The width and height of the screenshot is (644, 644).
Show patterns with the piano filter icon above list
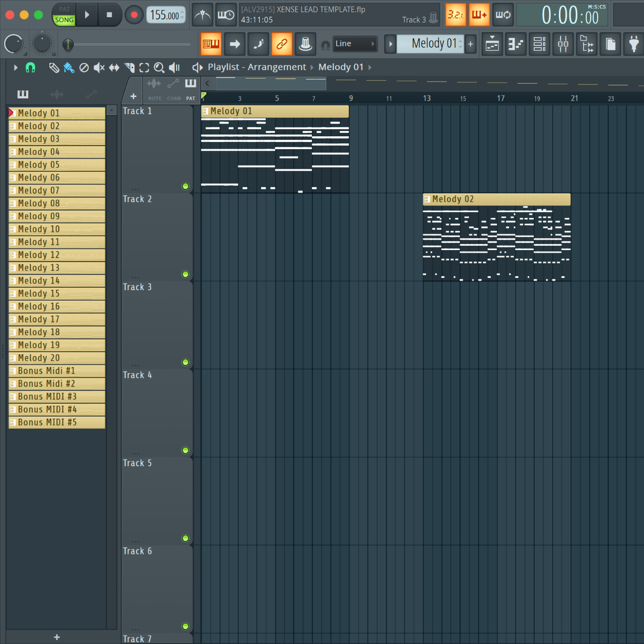[23, 94]
